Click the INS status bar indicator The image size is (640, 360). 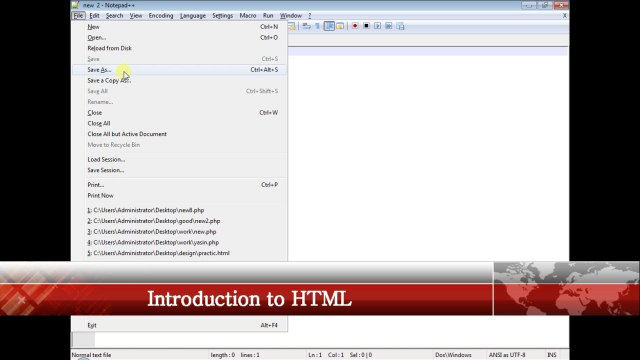[551, 355]
